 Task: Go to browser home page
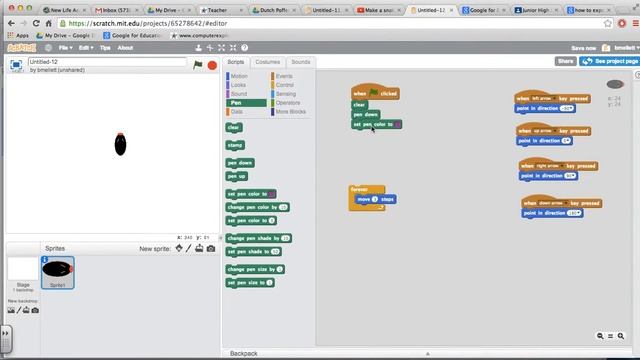tap(49, 23)
